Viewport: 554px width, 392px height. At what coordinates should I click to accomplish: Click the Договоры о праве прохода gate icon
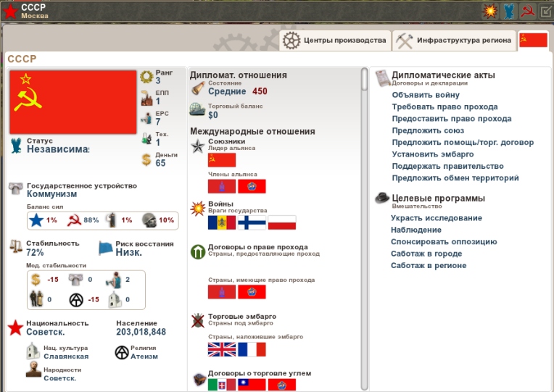[x=198, y=252]
